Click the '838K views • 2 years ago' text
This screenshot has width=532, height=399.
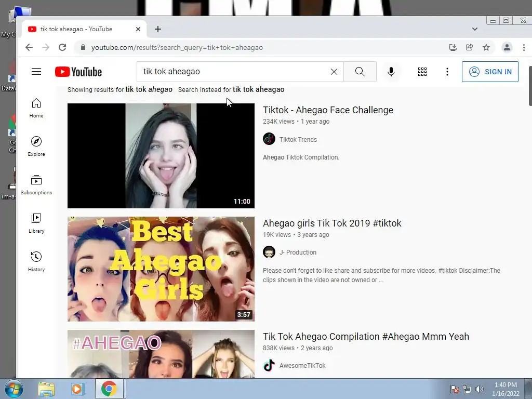coord(298,348)
